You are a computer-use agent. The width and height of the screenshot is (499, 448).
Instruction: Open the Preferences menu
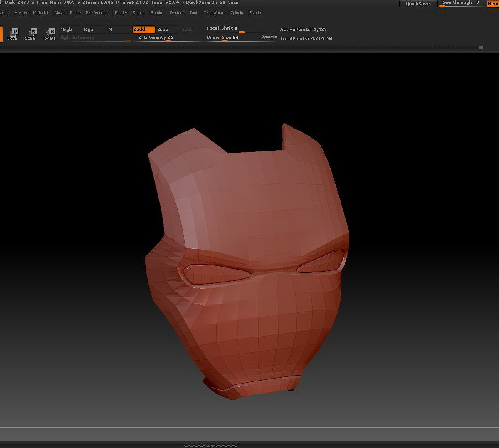(x=98, y=13)
